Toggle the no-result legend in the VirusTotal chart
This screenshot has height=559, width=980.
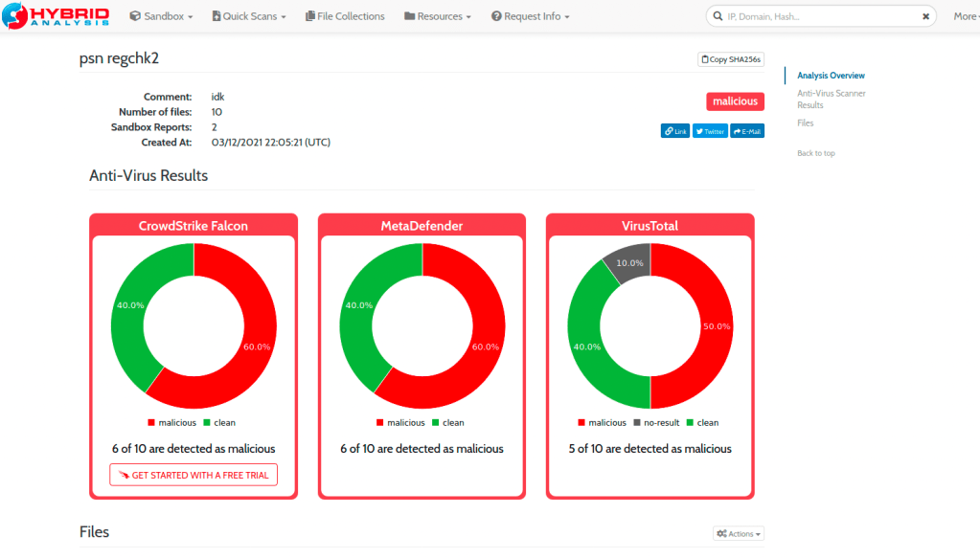click(x=656, y=422)
